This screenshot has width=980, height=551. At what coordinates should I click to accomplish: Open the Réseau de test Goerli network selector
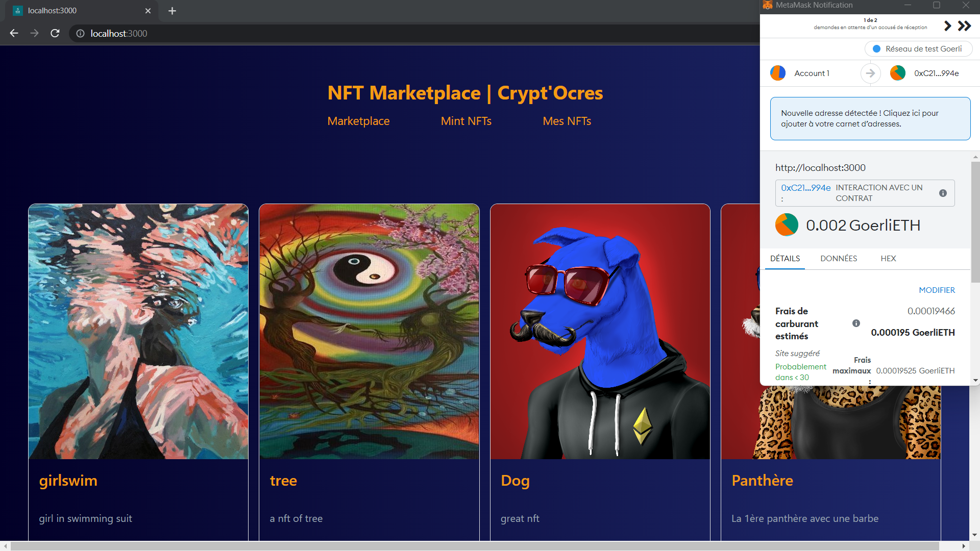pyautogui.click(x=918, y=49)
